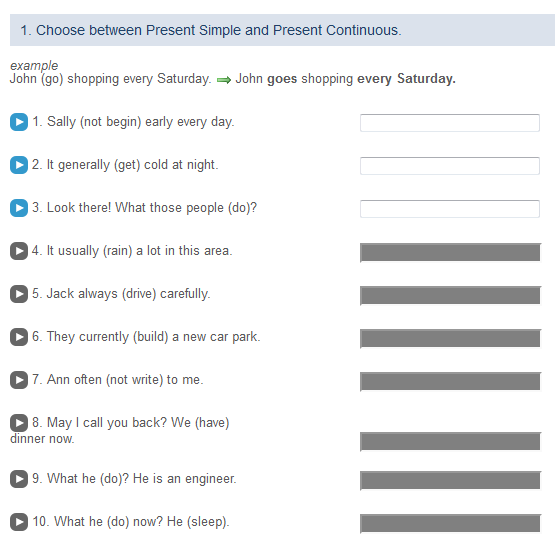Click the disabled answer field for sentence 4
Viewport: 555px width, 549px height.
[x=451, y=252]
